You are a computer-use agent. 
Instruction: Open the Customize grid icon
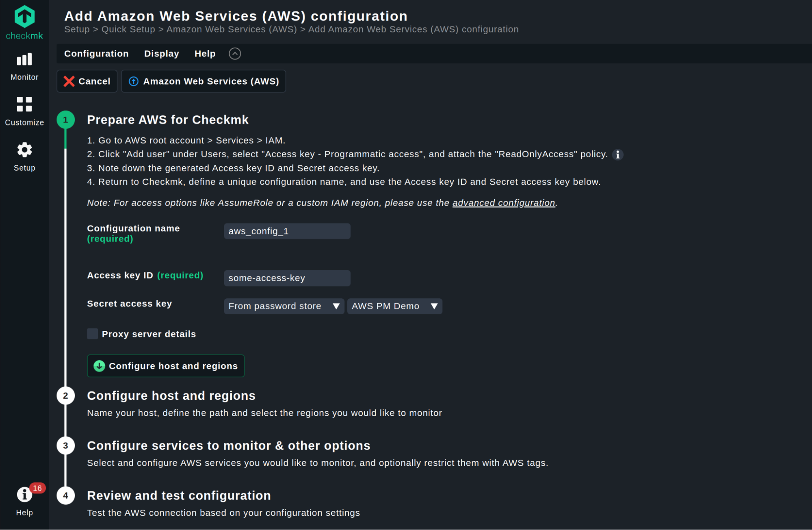pos(24,104)
